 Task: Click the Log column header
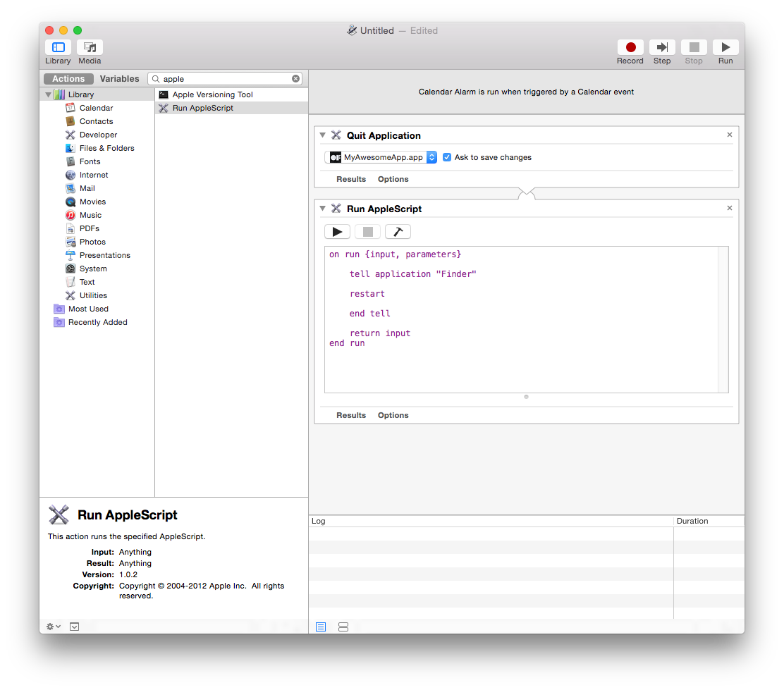pos(491,521)
